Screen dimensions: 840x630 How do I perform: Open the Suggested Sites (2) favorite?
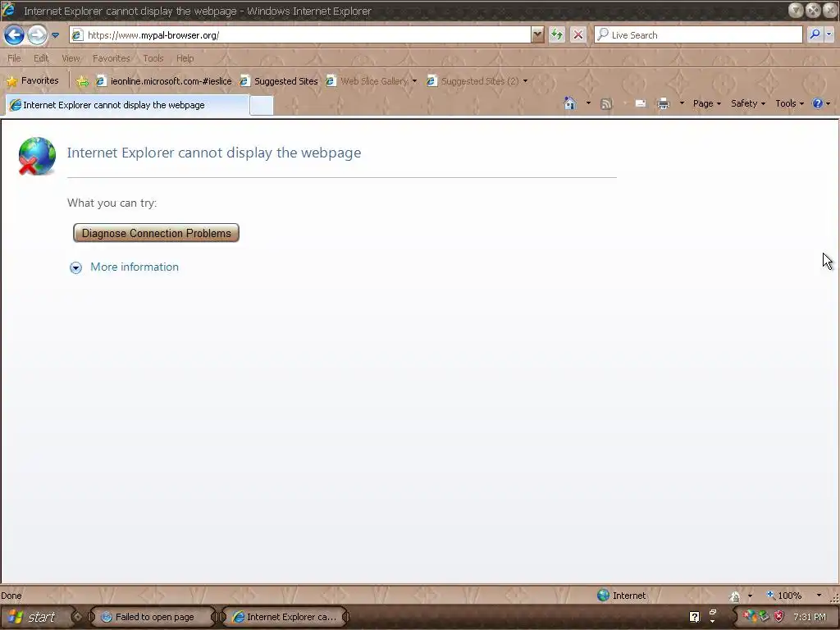(473, 81)
